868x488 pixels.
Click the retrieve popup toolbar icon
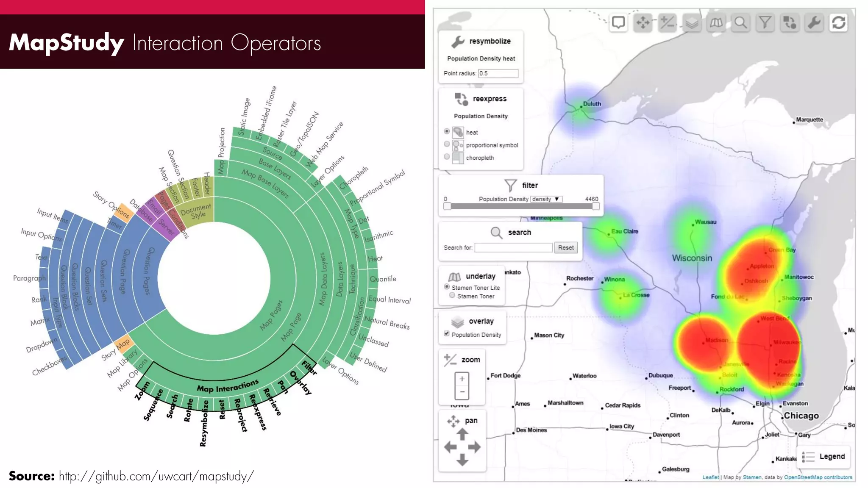(x=618, y=22)
